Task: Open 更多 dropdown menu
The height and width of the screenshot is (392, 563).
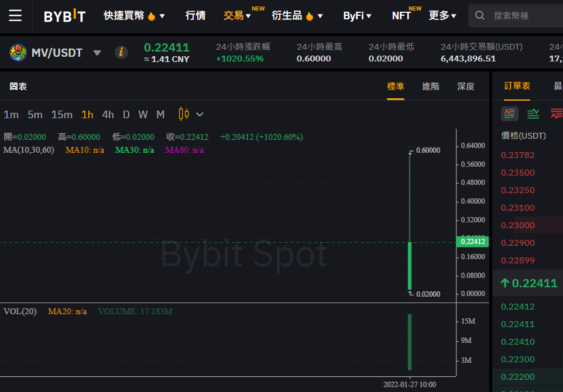Action: click(x=442, y=16)
